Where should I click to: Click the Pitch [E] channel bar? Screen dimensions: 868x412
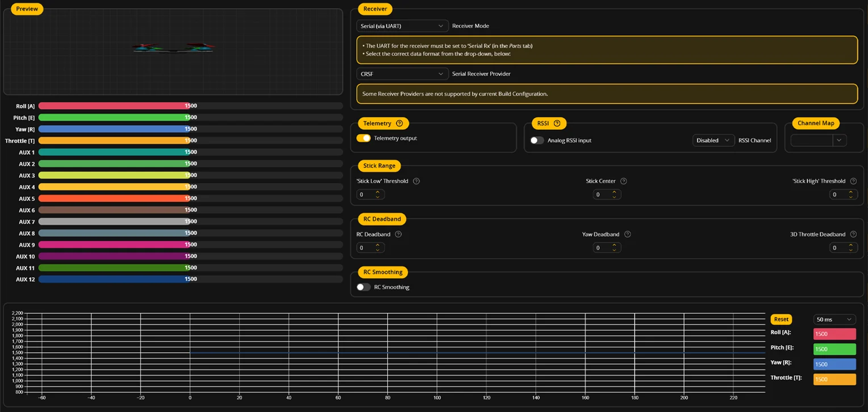pyautogui.click(x=190, y=117)
